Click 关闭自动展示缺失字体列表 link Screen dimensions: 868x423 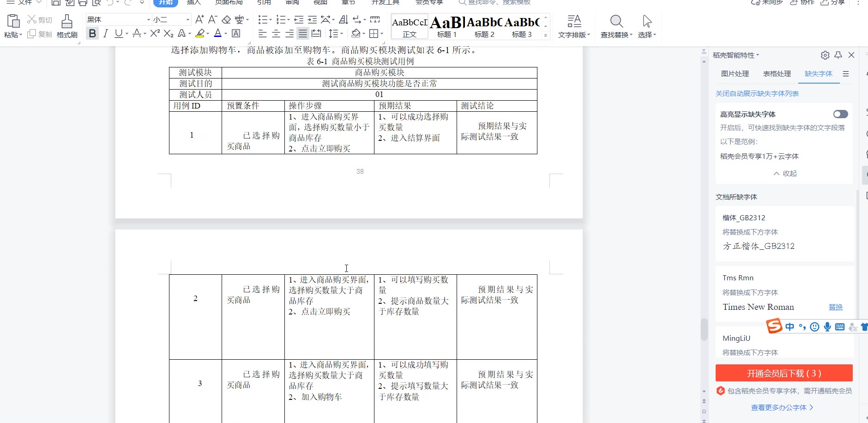point(757,94)
